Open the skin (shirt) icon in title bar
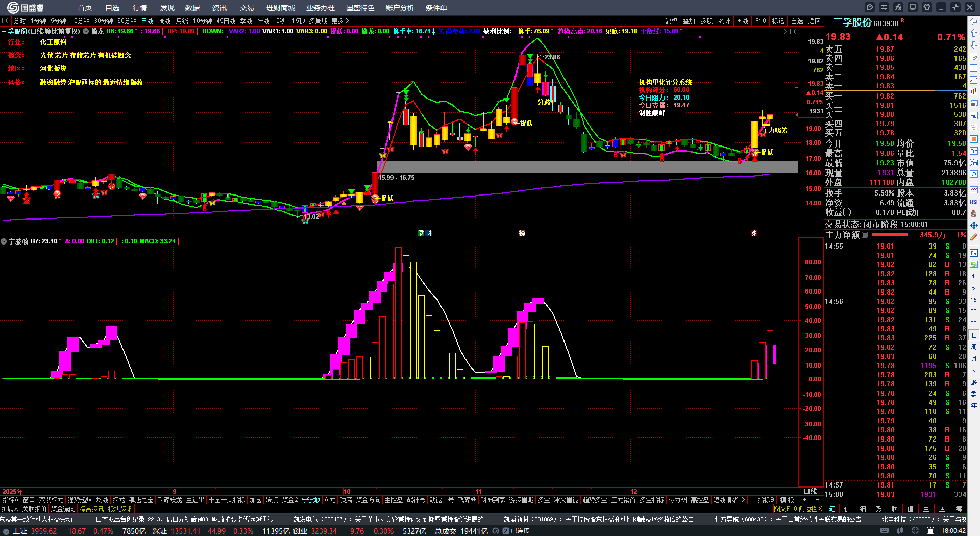 point(927,7)
